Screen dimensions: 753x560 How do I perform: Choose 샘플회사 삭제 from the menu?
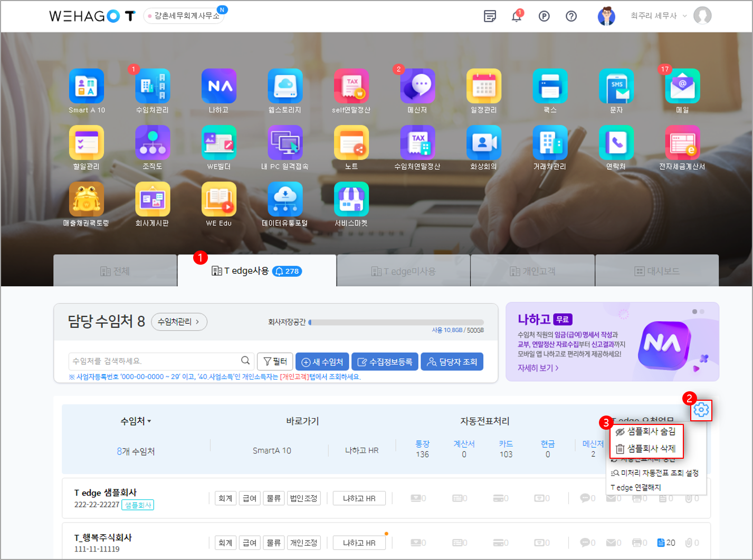coord(646,449)
